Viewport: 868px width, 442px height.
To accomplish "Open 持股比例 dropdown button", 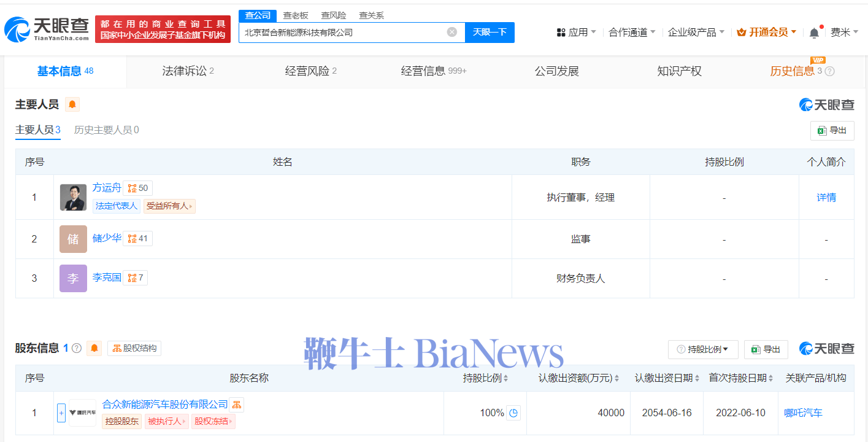I will pyautogui.click(x=703, y=349).
